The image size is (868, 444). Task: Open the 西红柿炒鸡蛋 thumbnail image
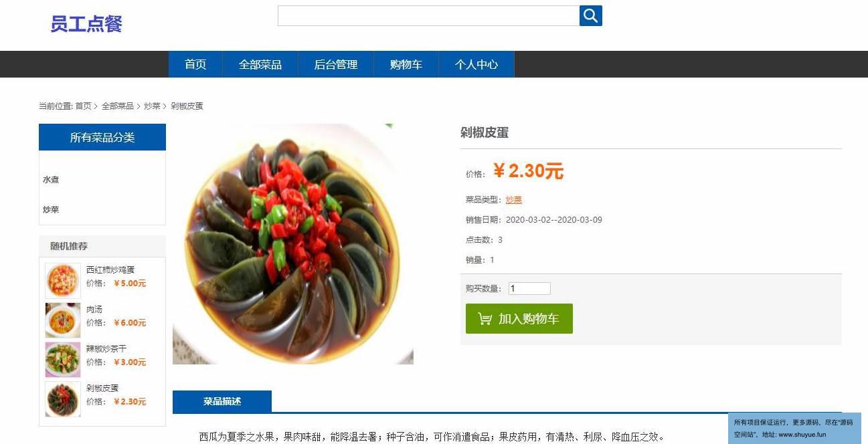[63, 280]
